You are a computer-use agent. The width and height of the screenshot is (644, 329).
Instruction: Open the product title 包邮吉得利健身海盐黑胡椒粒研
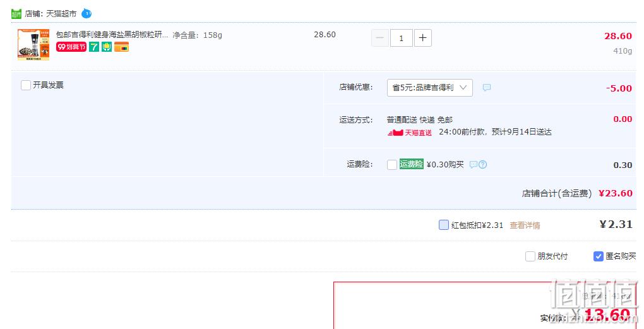click(x=112, y=35)
